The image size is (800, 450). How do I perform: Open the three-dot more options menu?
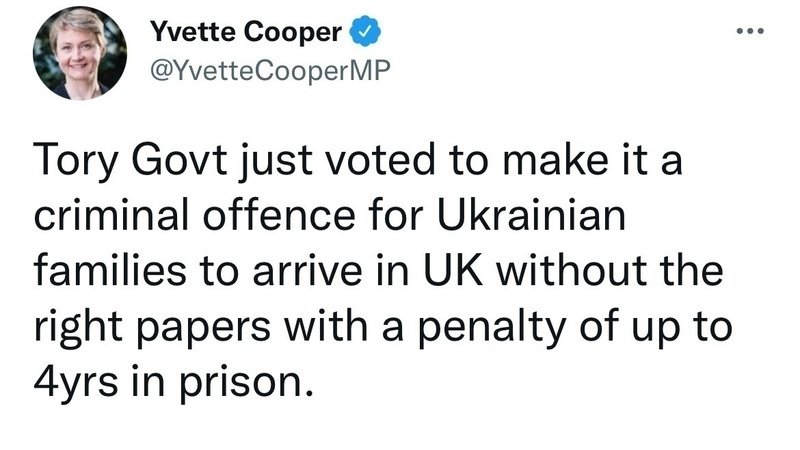[x=749, y=31]
